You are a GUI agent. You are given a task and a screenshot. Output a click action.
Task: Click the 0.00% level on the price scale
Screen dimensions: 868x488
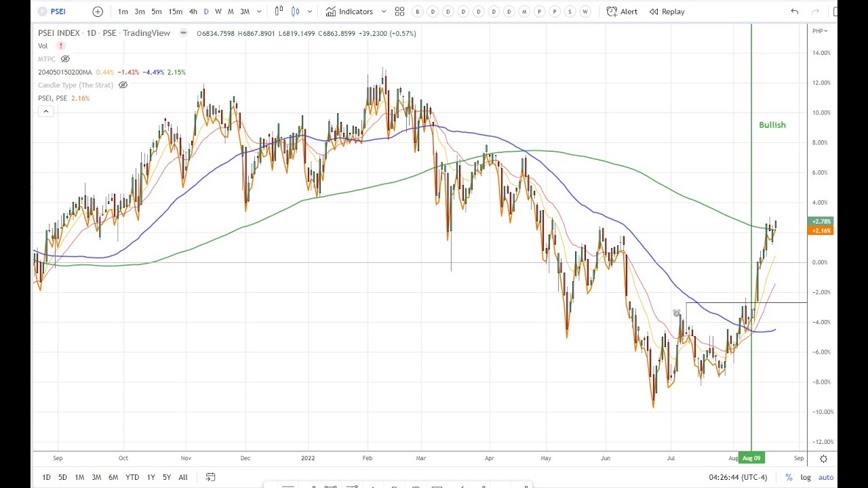click(x=820, y=262)
